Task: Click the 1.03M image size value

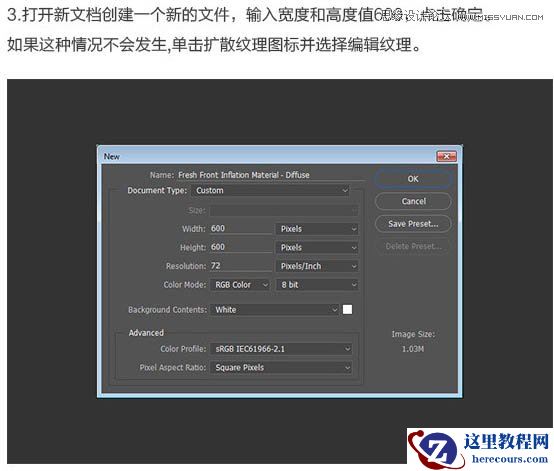Action: click(413, 349)
